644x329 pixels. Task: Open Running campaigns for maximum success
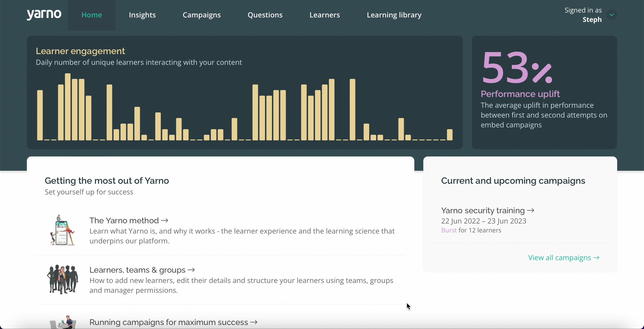(x=173, y=322)
